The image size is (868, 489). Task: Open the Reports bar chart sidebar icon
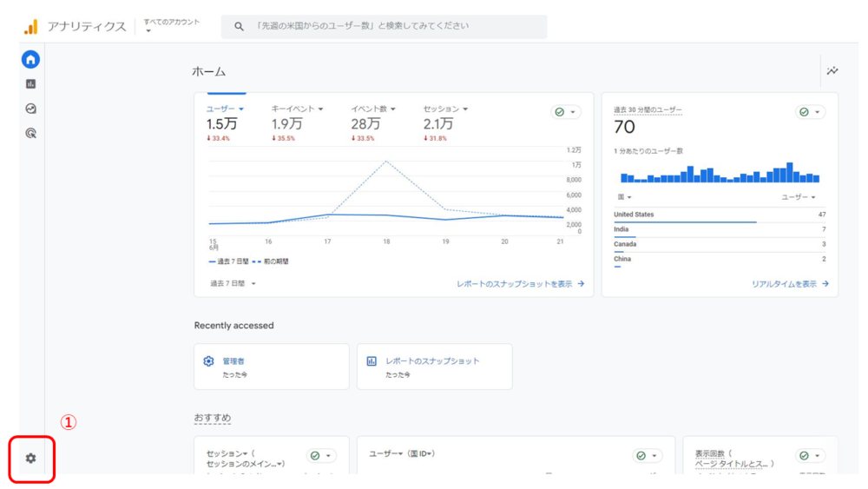(x=30, y=83)
